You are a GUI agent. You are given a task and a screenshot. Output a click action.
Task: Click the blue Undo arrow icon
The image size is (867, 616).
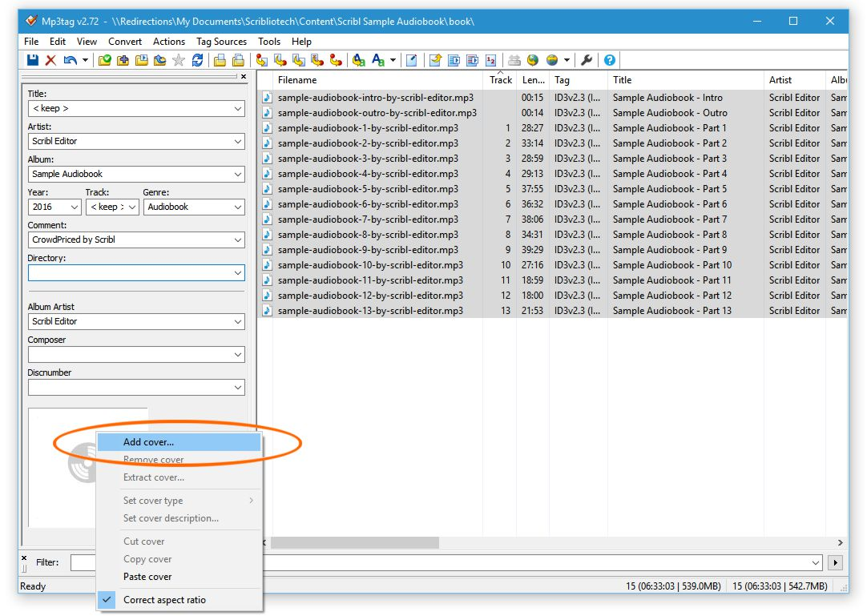point(70,60)
